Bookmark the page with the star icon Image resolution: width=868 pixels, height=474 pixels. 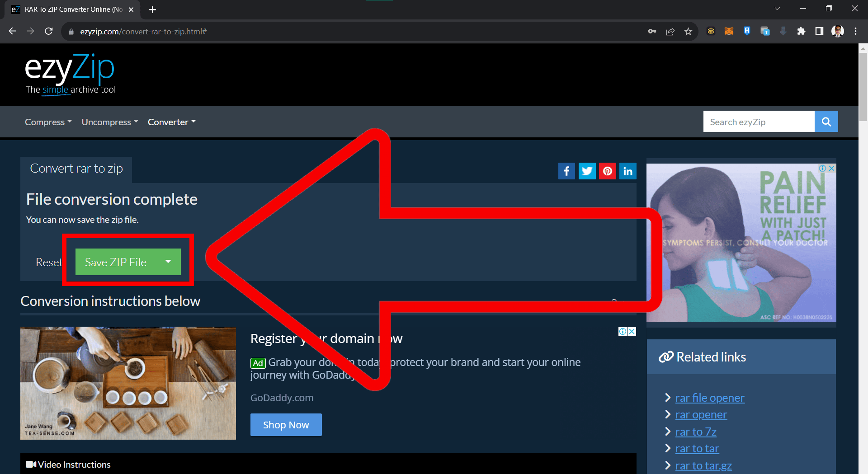coord(688,31)
